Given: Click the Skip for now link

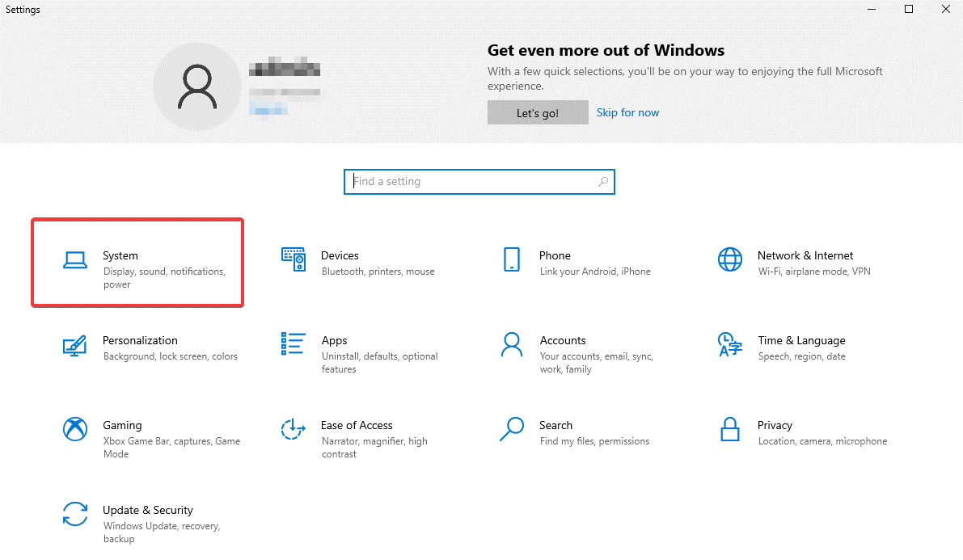Looking at the screenshot, I should coord(627,112).
